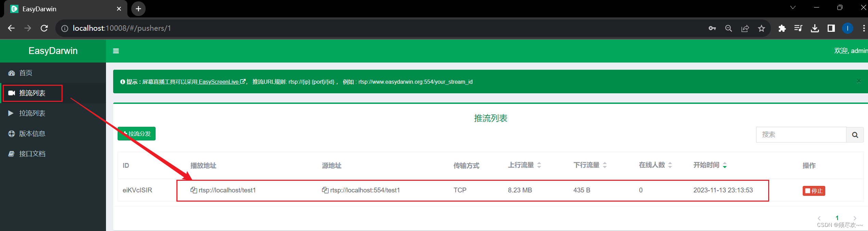Viewport: 868px width, 231px height.
Task: Bookmark this page star icon
Action: pyautogui.click(x=761, y=28)
